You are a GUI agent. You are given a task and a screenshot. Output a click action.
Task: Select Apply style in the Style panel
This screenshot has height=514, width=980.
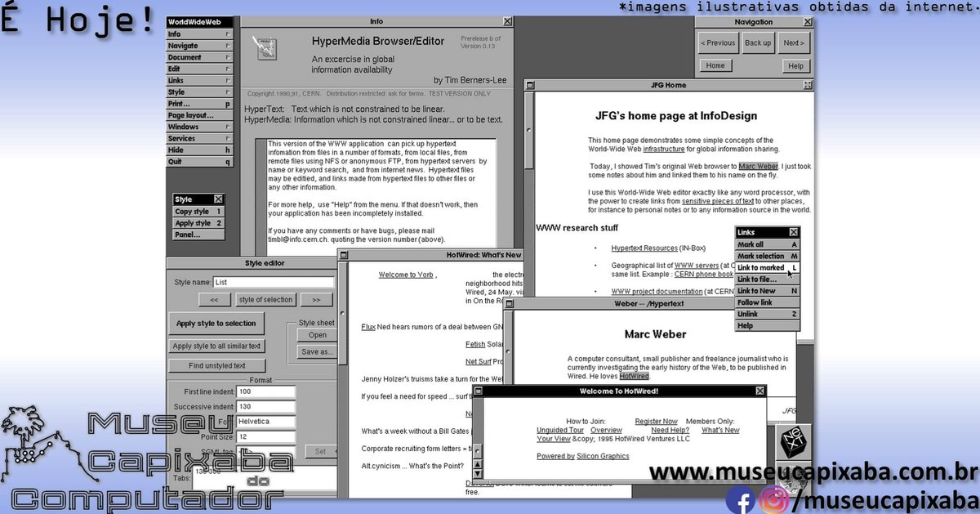coord(198,223)
